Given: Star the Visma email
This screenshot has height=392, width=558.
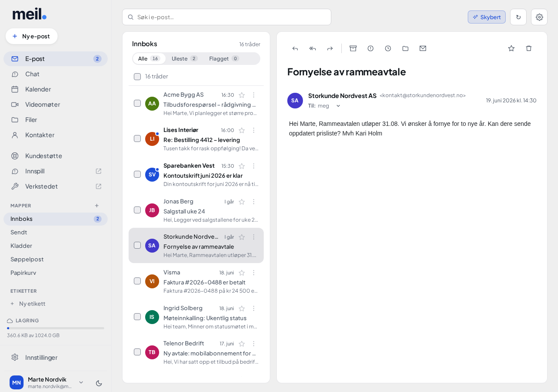Looking at the screenshot, I should tap(242, 273).
